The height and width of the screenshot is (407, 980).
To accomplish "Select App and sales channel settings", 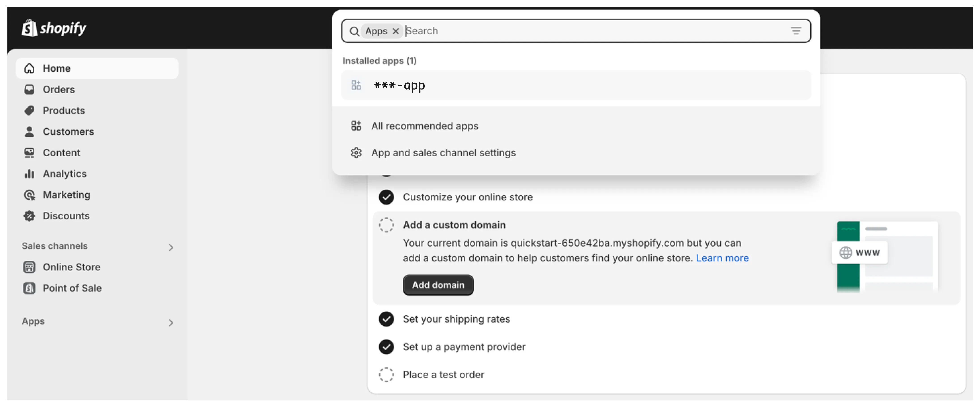I will [x=444, y=153].
